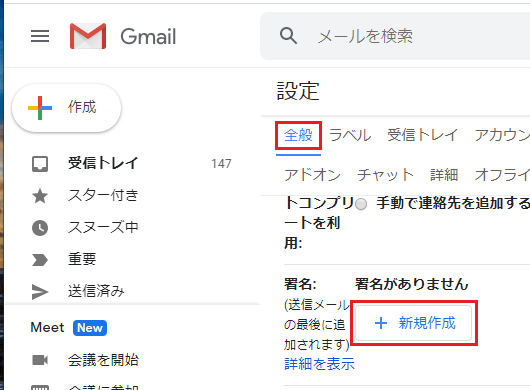Click the 署名がありません text
The width and height of the screenshot is (530, 390).
click(x=411, y=284)
